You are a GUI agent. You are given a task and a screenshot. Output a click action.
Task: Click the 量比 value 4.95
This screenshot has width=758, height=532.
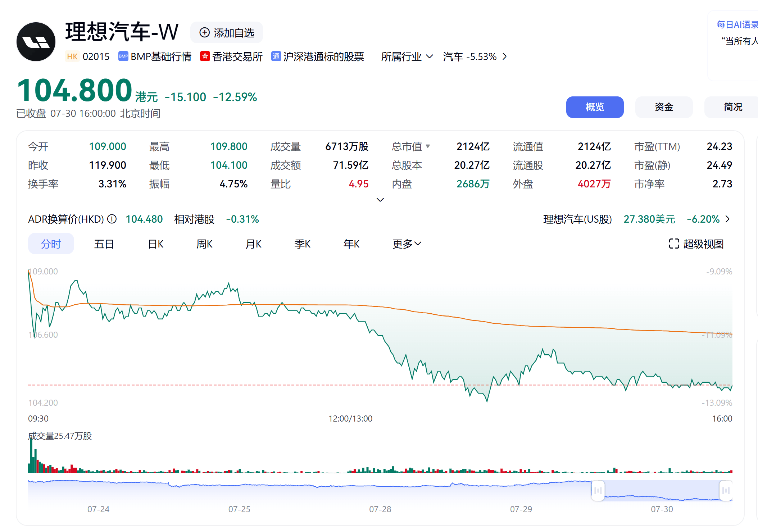(x=359, y=184)
